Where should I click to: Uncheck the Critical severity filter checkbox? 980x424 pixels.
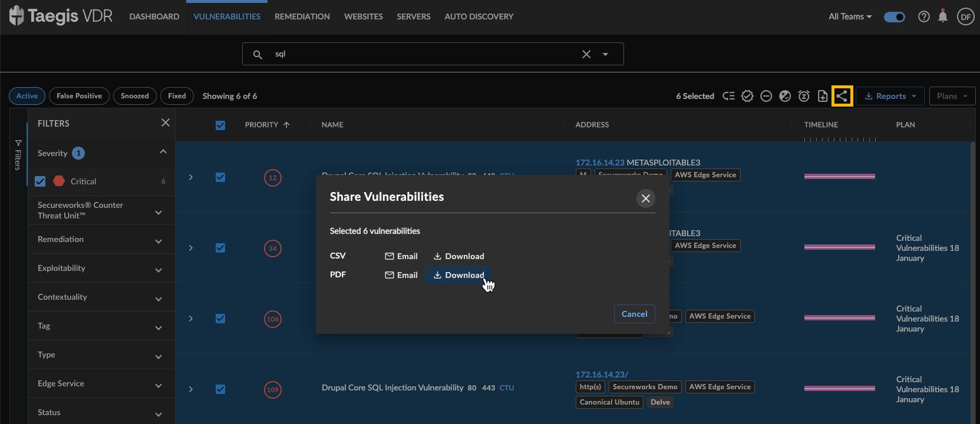coord(40,181)
